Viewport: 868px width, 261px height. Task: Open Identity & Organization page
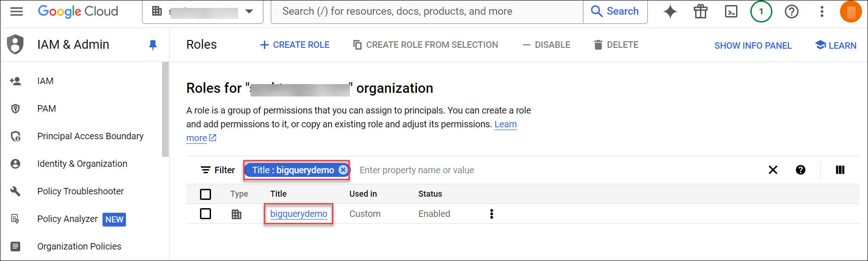coord(82,164)
